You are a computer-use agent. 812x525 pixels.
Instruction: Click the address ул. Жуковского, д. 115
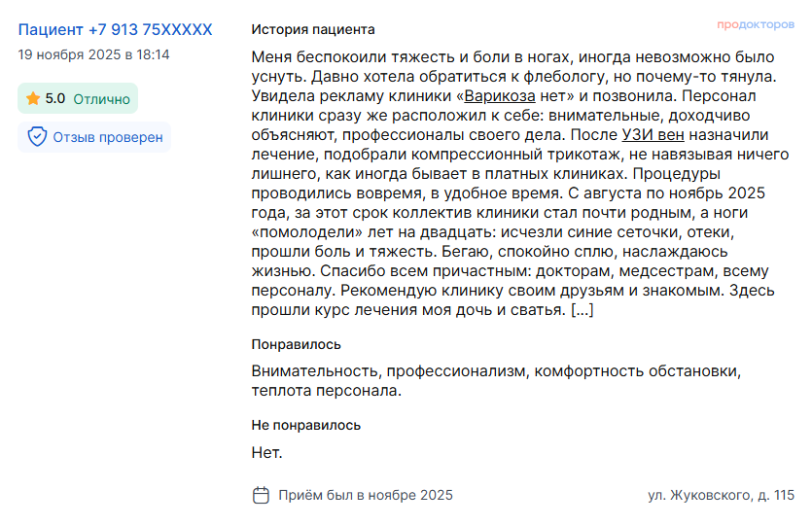coord(721,495)
